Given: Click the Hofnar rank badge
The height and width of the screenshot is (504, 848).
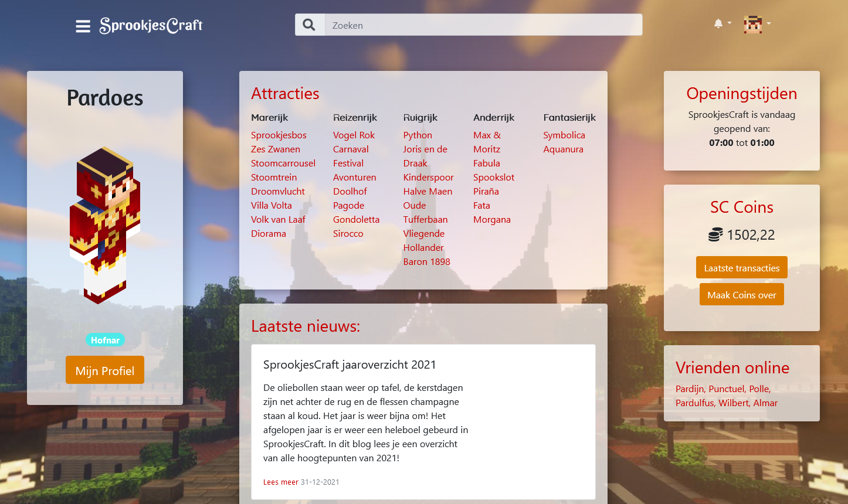Looking at the screenshot, I should (x=105, y=340).
